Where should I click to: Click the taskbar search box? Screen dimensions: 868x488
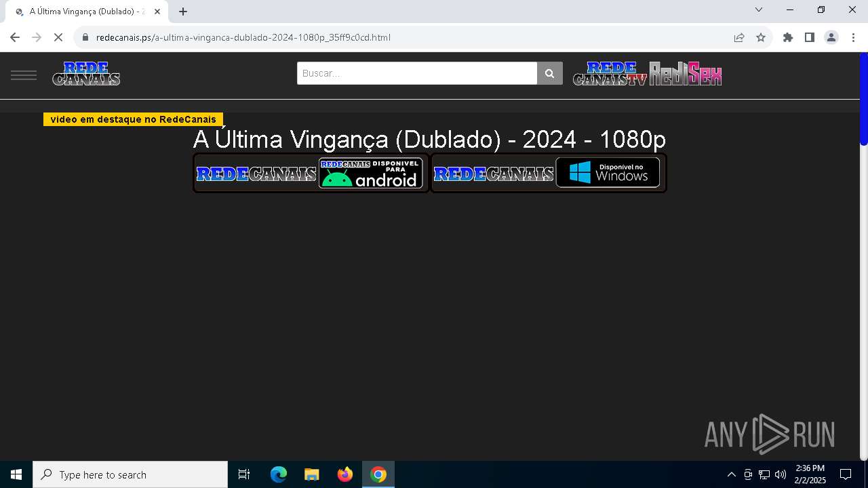click(x=130, y=474)
